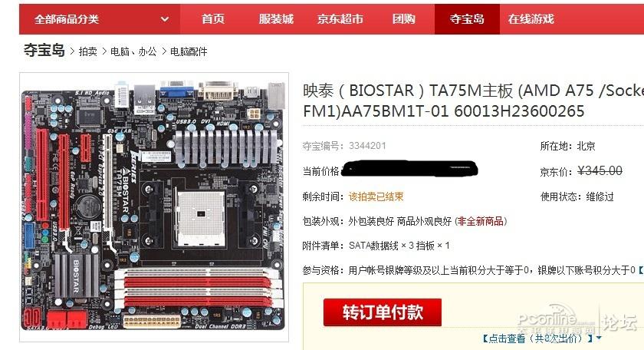Click the 转订单付款 red button
This screenshot has height=350, width=644.
coord(383,312)
